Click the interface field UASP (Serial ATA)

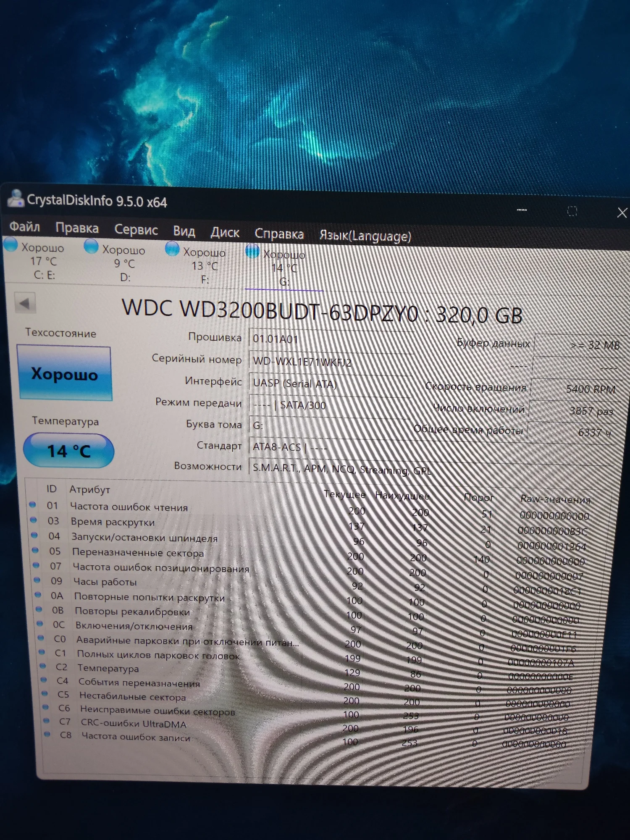click(330, 384)
